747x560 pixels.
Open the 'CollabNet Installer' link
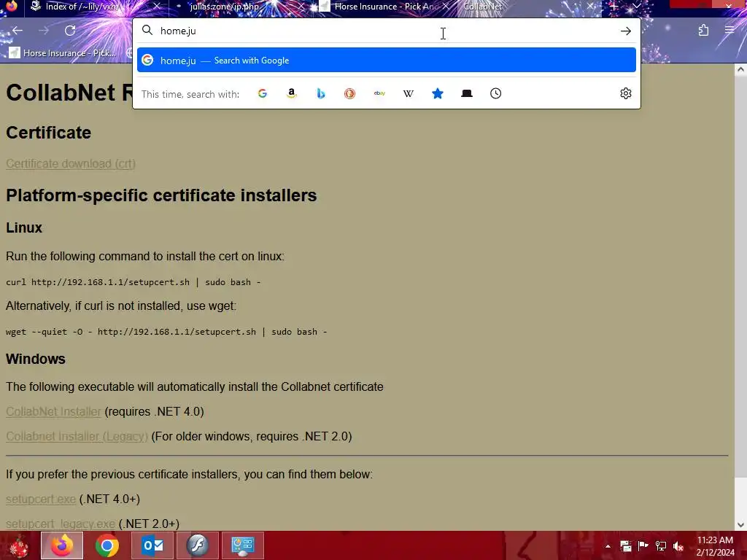[53, 411]
